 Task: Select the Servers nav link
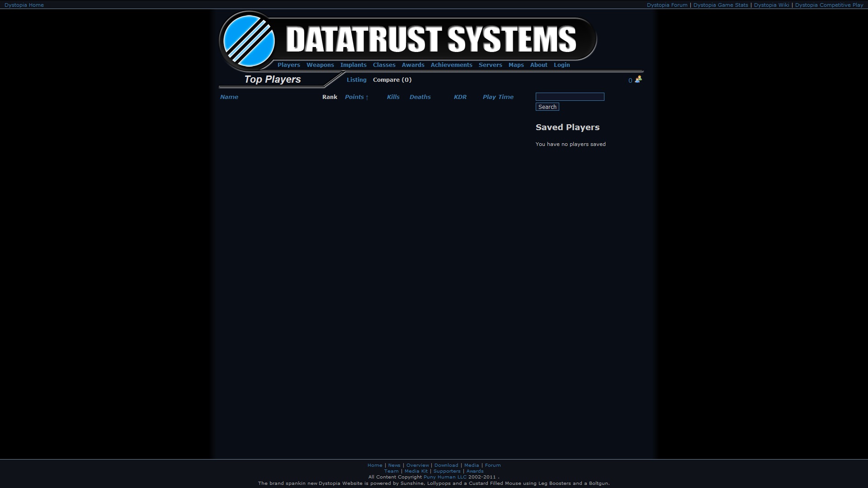pos(490,65)
